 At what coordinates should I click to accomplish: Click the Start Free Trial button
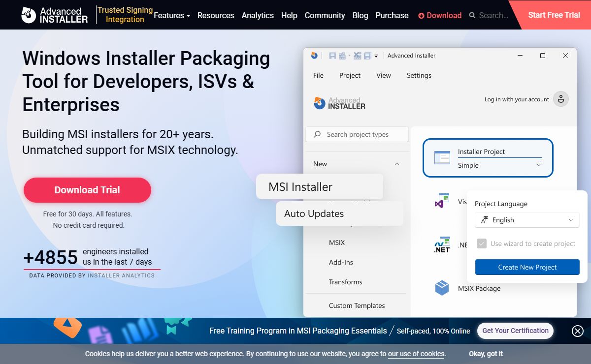point(554,15)
